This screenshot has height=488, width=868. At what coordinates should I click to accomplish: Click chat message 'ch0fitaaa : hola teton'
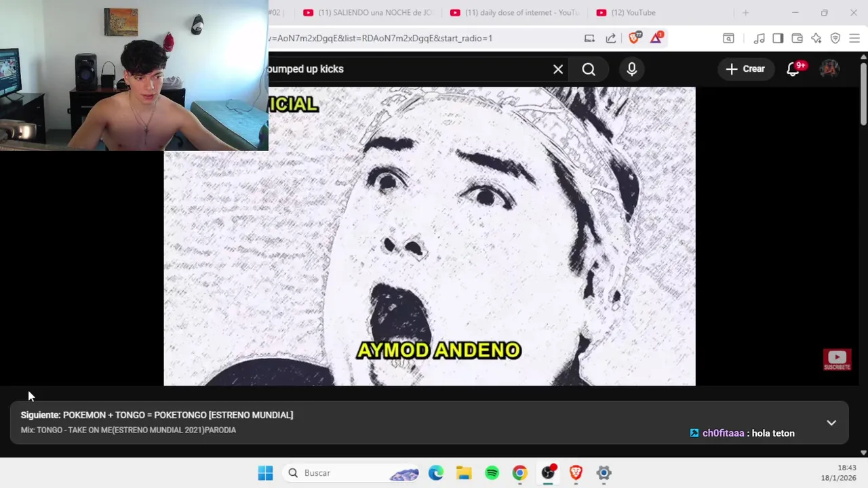point(743,433)
